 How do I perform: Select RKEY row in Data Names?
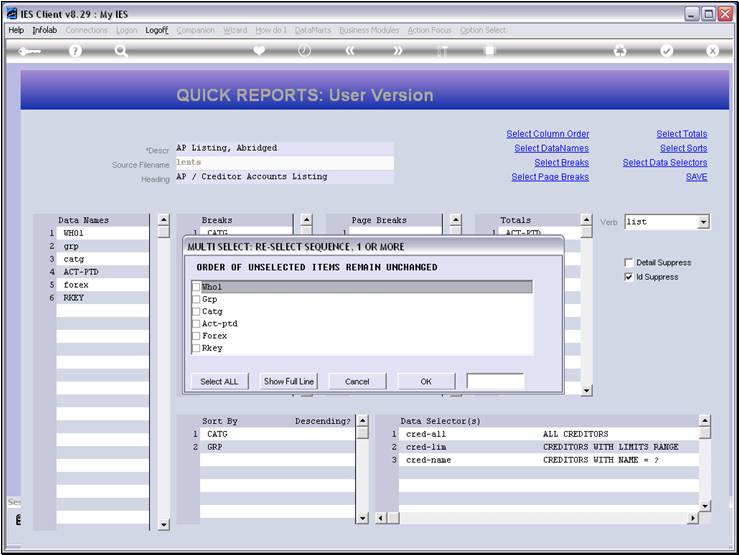click(x=102, y=298)
